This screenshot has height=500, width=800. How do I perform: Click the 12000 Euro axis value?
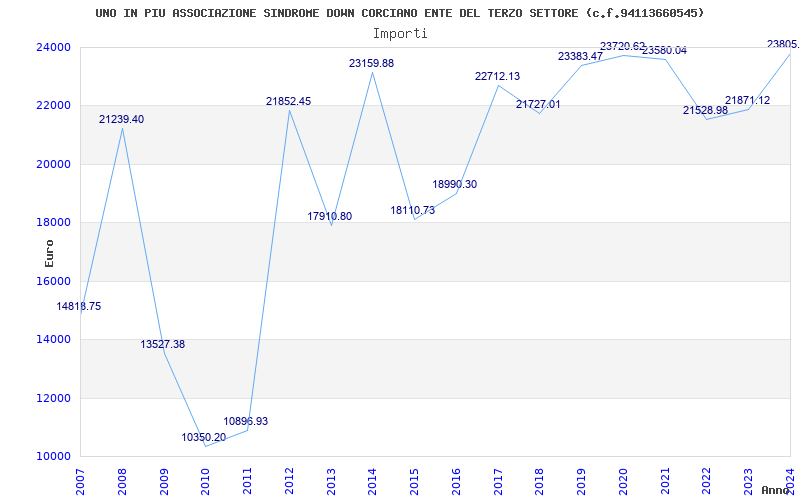tap(53, 398)
